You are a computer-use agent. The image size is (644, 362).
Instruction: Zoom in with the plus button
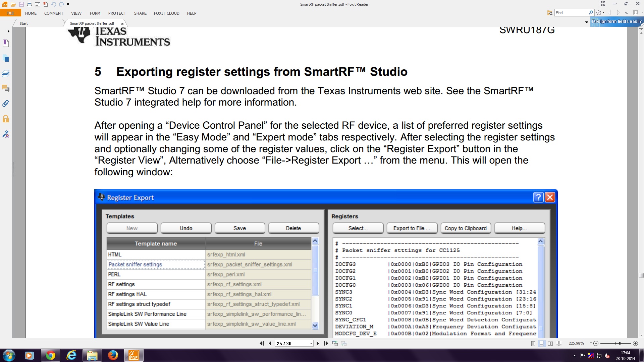(635, 343)
